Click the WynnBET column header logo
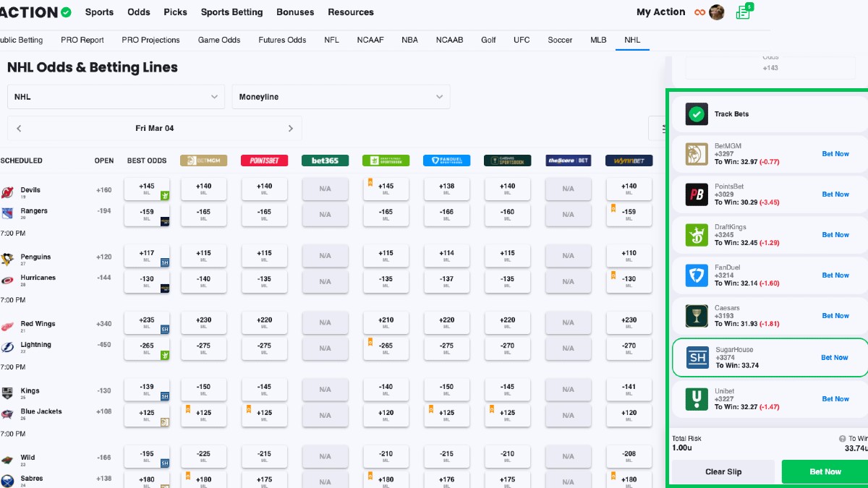The image size is (868, 488). pos(629,160)
